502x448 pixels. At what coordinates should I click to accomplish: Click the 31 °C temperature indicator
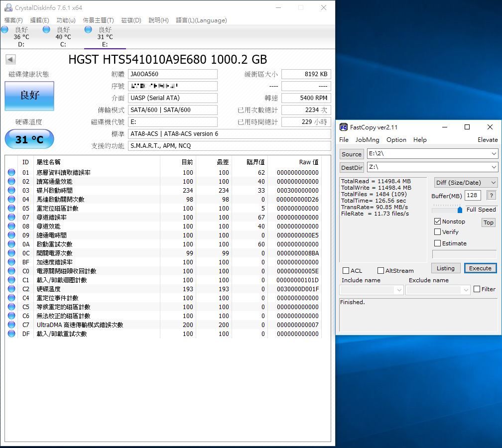(29, 139)
